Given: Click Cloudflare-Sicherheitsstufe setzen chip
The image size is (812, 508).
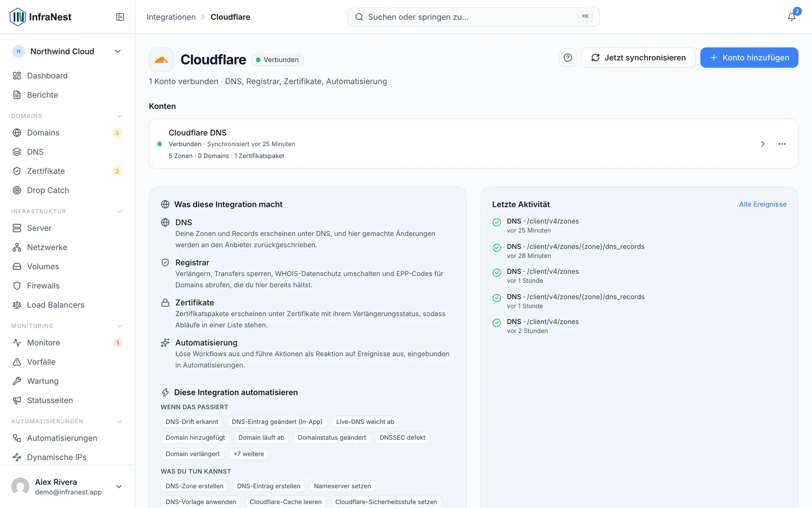Looking at the screenshot, I should pyautogui.click(x=386, y=502).
